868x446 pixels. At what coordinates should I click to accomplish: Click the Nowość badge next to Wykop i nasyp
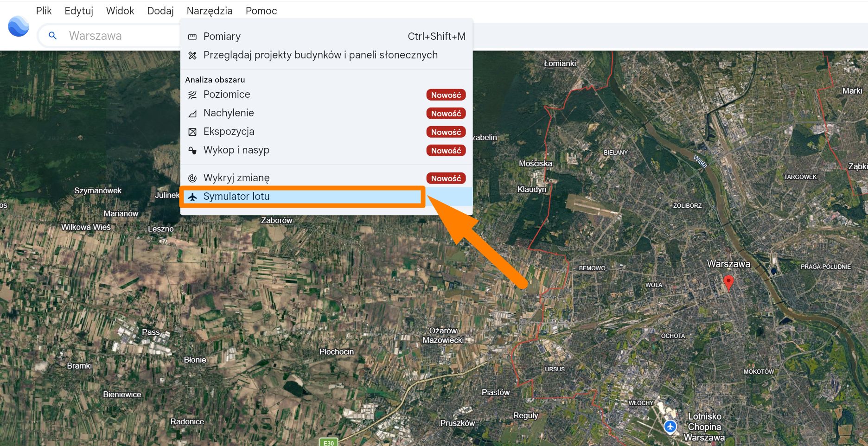coord(446,151)
